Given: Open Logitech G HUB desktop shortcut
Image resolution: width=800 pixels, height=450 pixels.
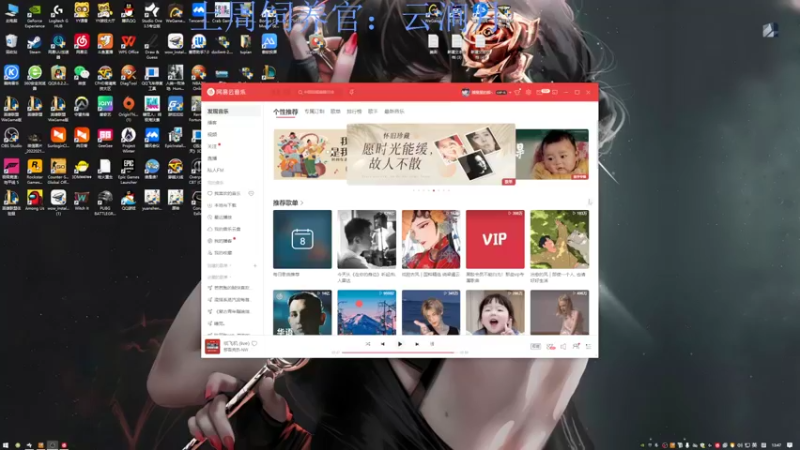Looking at the screenshot, I should [x=58, y=16].
